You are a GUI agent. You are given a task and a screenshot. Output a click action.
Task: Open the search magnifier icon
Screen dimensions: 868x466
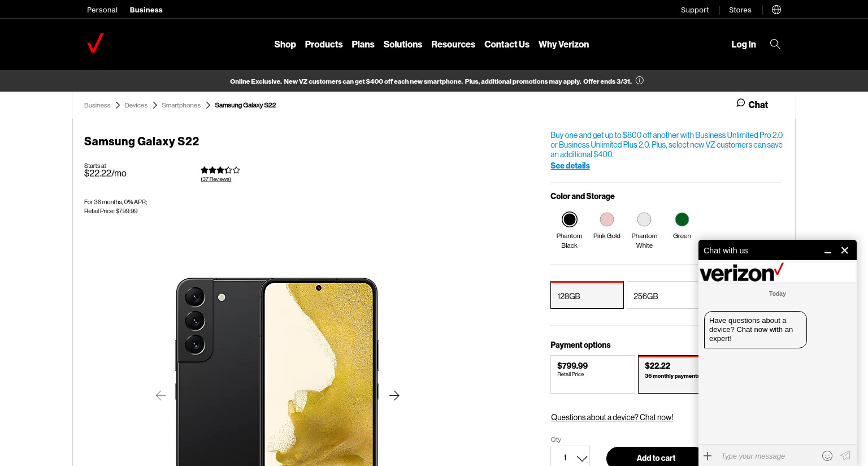click(x=775, y=44)
